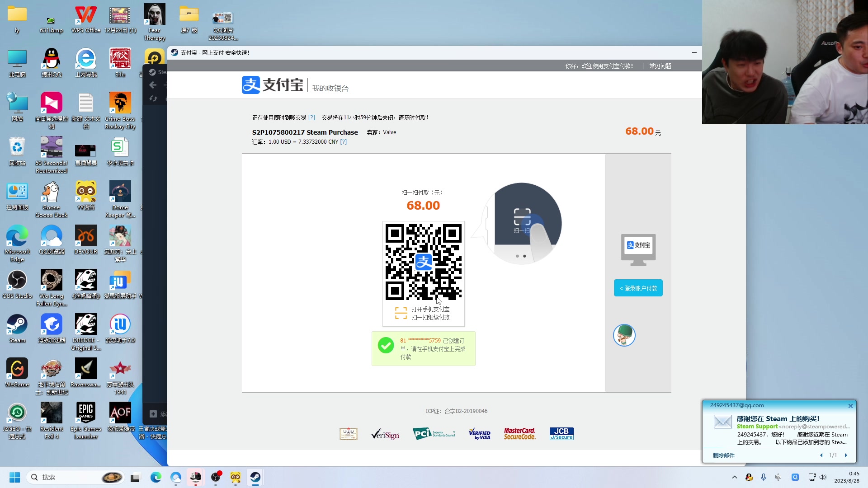Screen dimensions: 868x488
Task: Click the Verified by Visa badge
Action: click(x=480, y=434)
